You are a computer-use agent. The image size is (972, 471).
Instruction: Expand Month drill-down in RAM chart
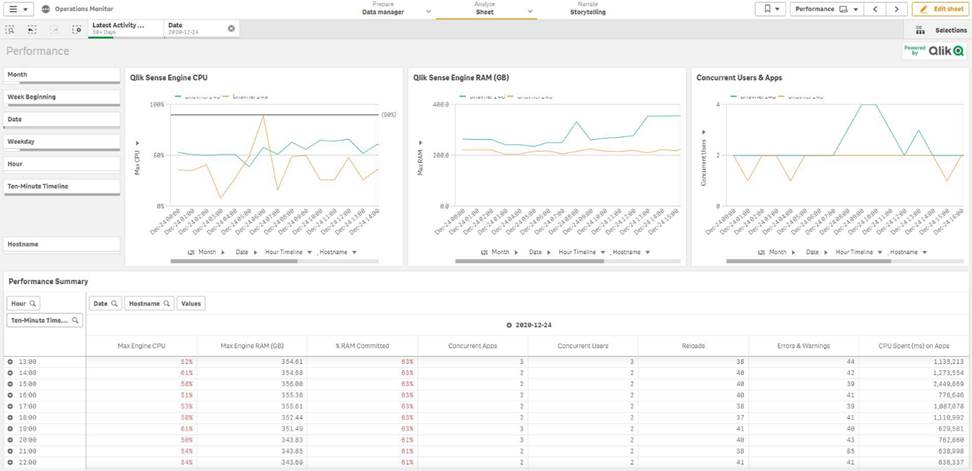[516, 252]
